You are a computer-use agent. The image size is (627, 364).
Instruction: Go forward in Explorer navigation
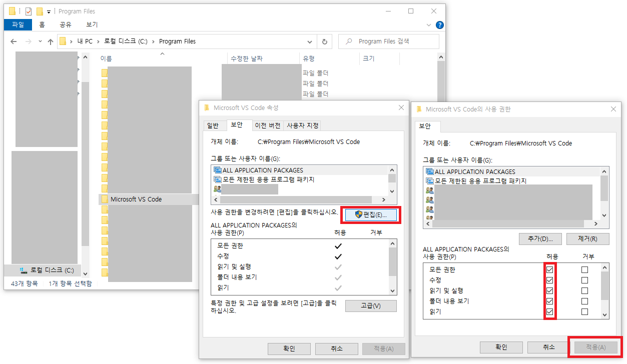pos(28,41)
